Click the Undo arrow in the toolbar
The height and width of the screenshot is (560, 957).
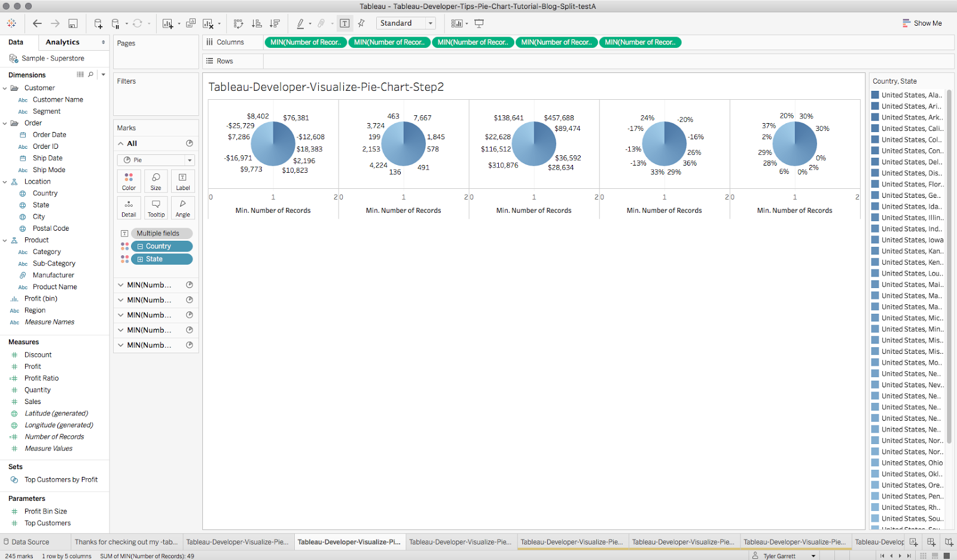[36, 23]
